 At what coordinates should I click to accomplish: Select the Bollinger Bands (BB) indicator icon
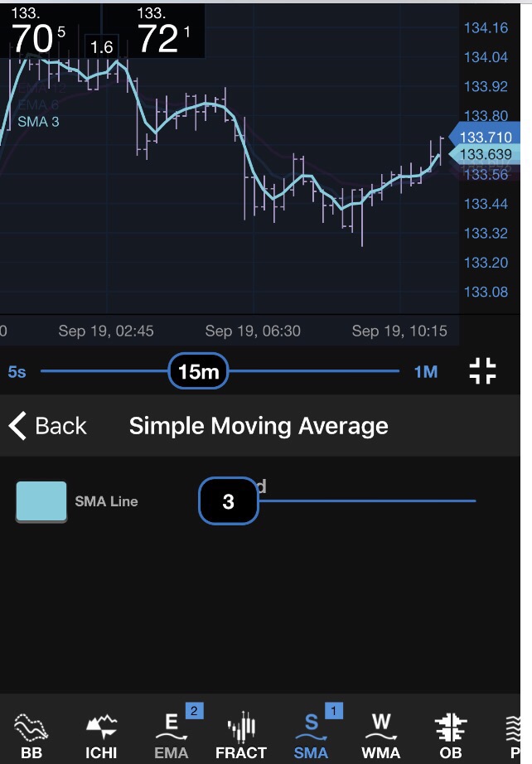32,736
